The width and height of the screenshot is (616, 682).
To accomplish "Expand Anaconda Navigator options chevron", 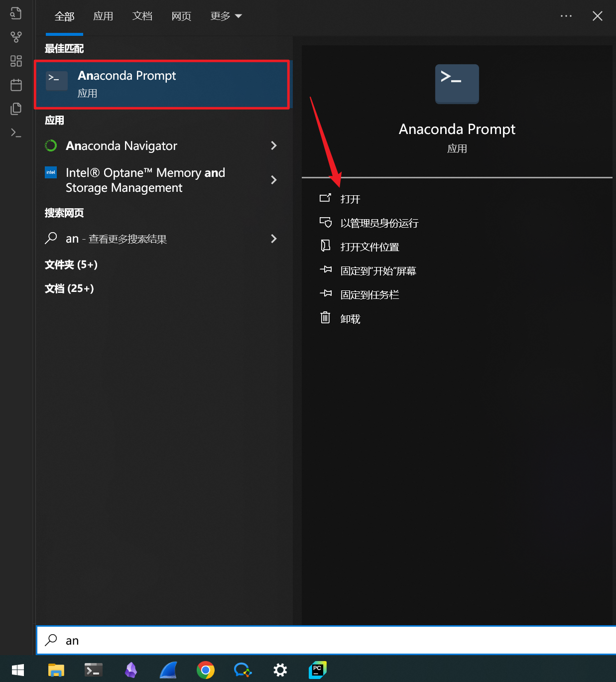I will (x=273, y=145).
